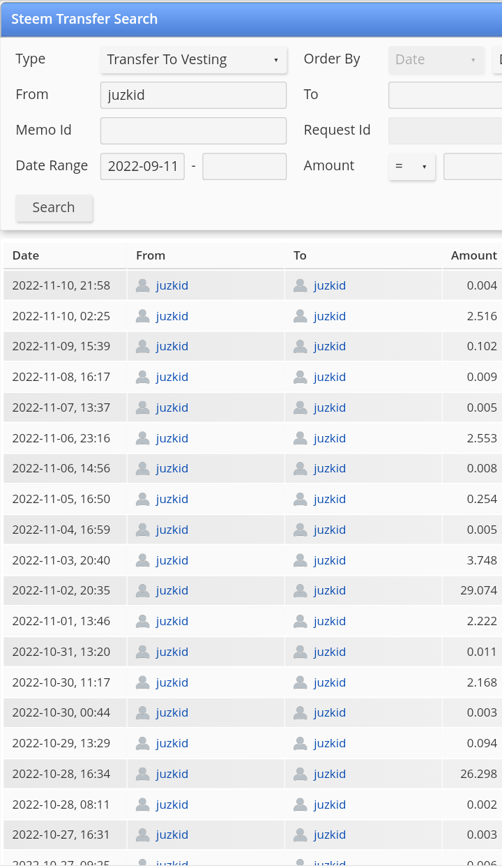Click From user icon in 2022-11-09, 15:39 row
Screen dimensions: 502x868
(143, 346)
